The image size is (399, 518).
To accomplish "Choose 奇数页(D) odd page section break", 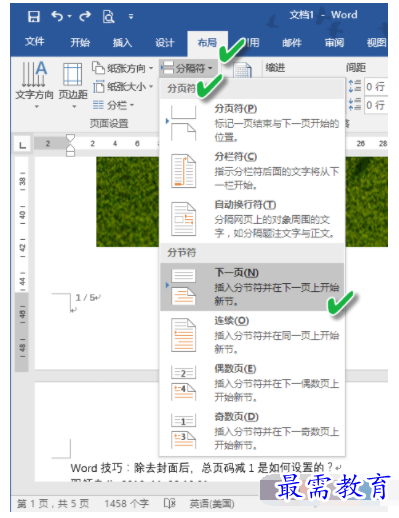I will (x=252, y=431).
